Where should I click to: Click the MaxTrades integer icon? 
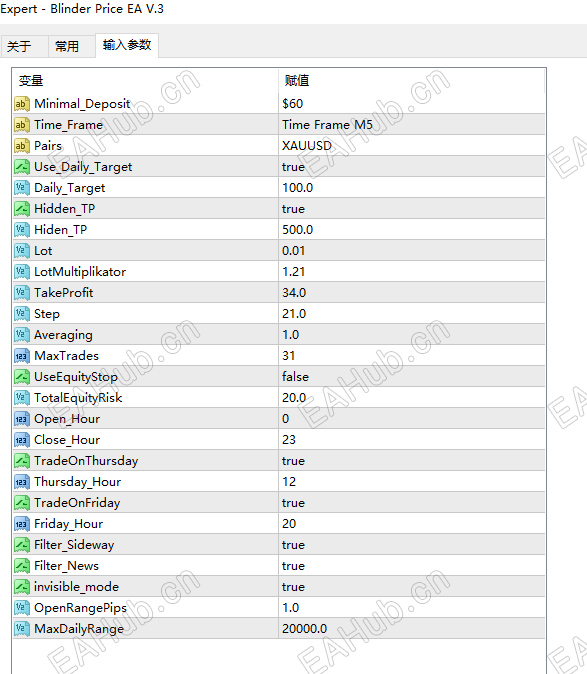click(x=21, y=356)
